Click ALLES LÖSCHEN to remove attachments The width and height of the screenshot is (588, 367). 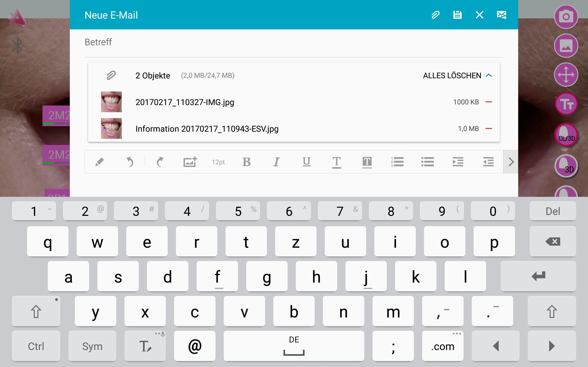point(452,75)
